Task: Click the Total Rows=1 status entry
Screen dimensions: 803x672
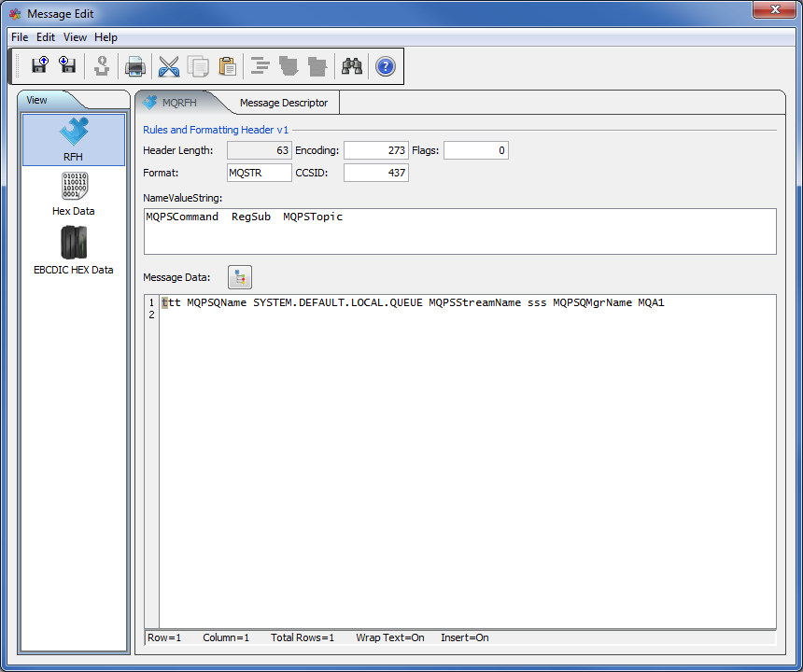Action: [x=303, y=637]
